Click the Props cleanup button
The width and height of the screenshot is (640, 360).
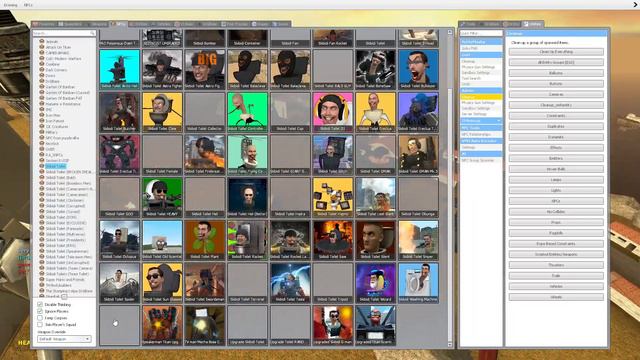556,222
